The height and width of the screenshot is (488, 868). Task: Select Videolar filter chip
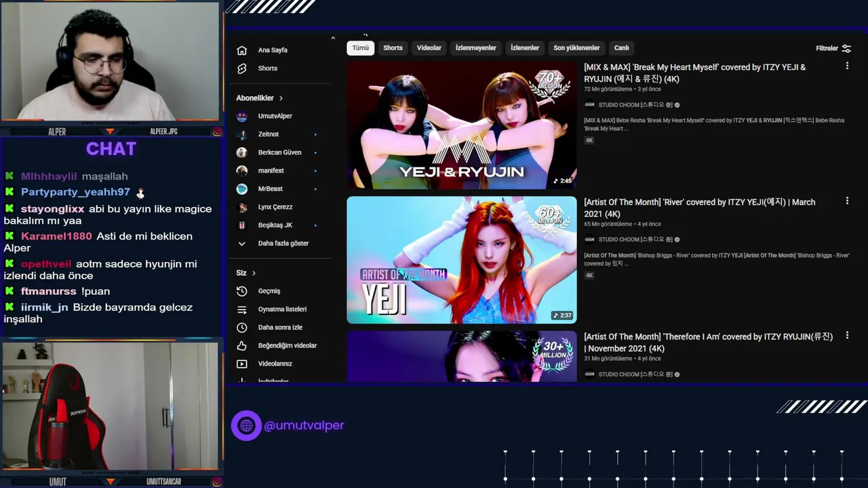[x=429, y=48]
